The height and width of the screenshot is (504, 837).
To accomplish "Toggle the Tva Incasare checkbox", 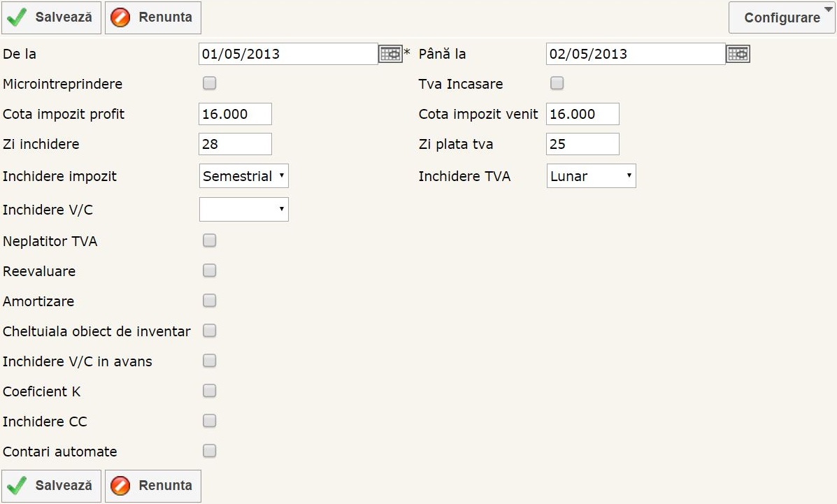I will pos(557,84).
